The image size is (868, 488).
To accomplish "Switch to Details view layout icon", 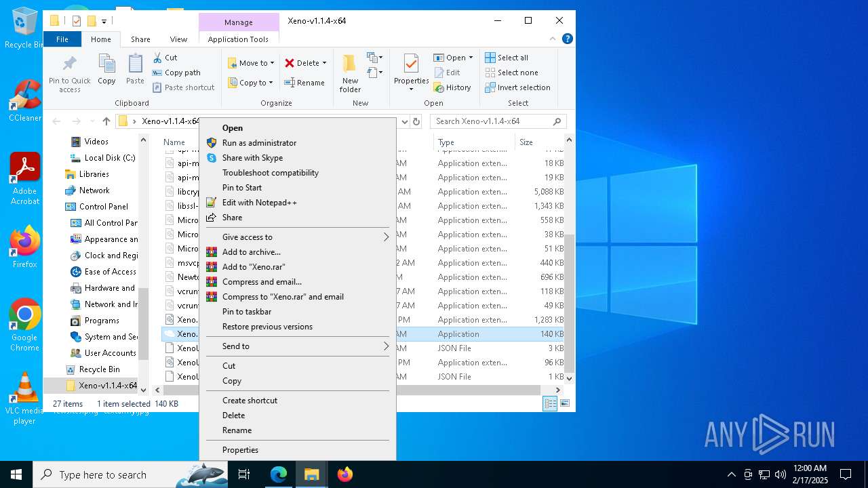I will [550, 403].
